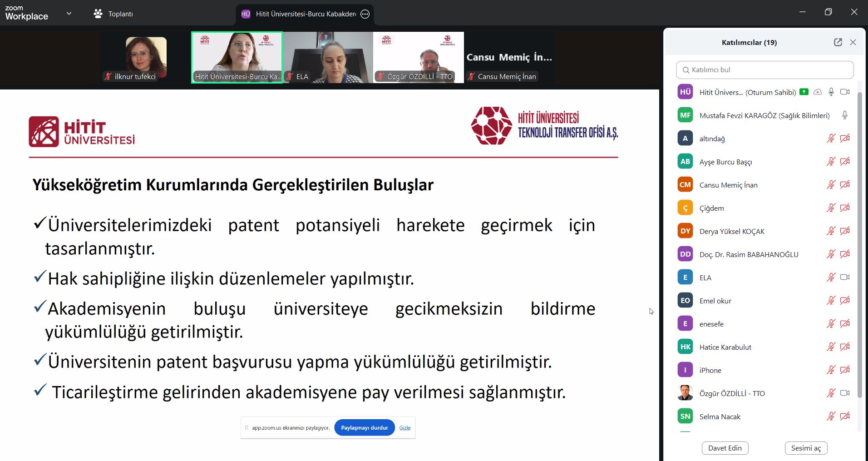
Task: Click Paylaşmayı durdur to stop sharing
Action: (x=364, y=428)
